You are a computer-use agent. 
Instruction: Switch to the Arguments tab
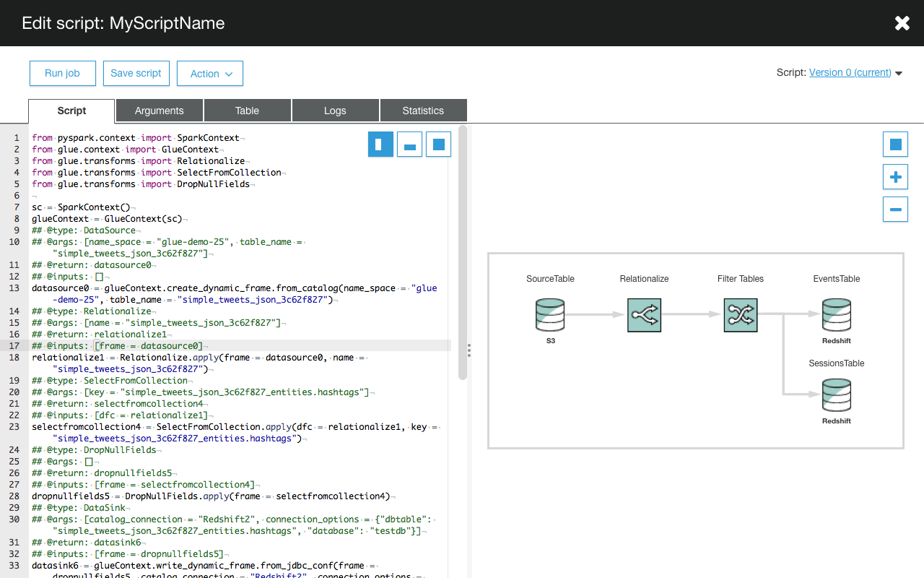coord(160,111)
